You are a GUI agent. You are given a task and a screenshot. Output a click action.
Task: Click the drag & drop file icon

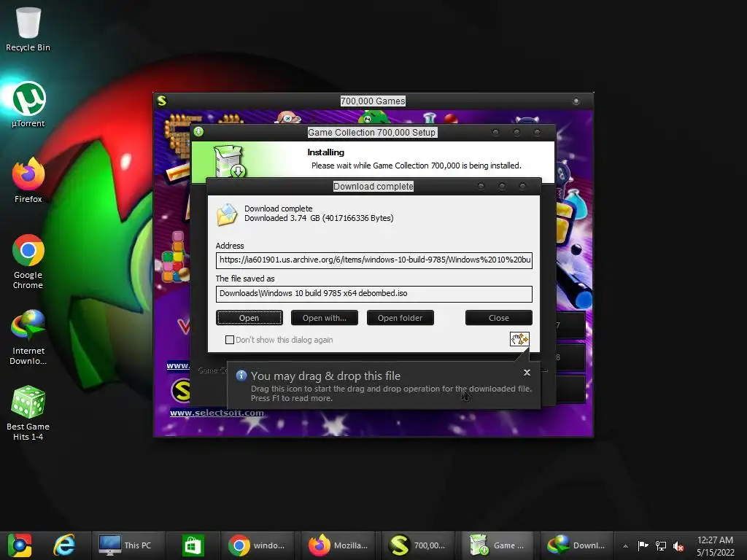click(x=519, y=339)
